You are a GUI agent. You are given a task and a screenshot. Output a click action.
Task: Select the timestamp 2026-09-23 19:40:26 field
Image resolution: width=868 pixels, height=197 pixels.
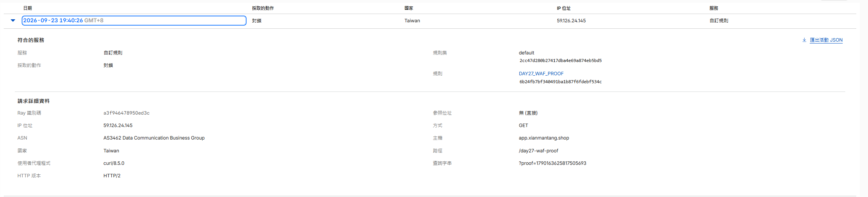[134, 20]
